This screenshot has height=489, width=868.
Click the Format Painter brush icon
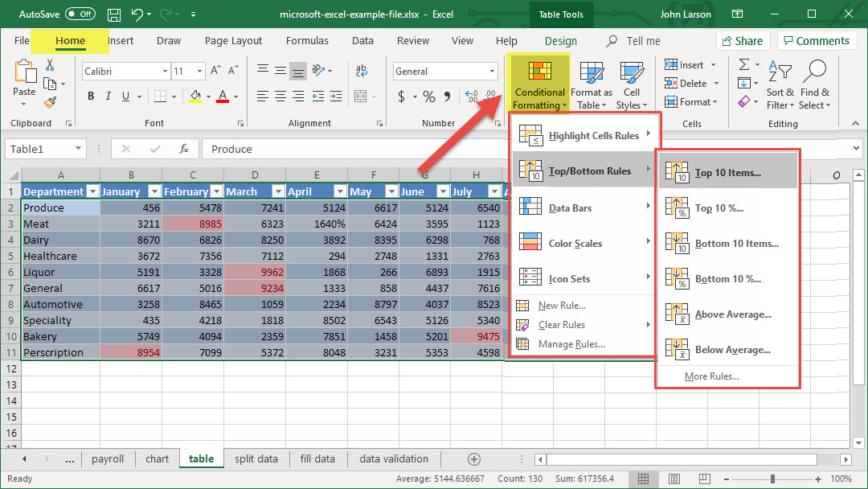coord(51,102)
